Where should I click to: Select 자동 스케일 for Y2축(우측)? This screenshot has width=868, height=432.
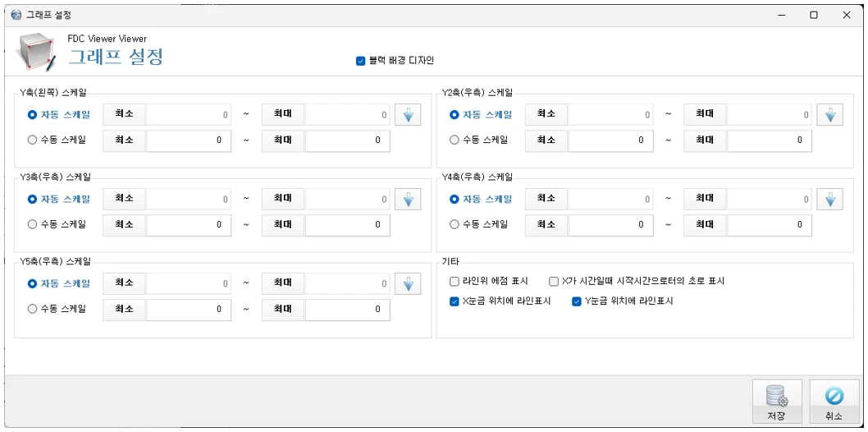point(455,115)
